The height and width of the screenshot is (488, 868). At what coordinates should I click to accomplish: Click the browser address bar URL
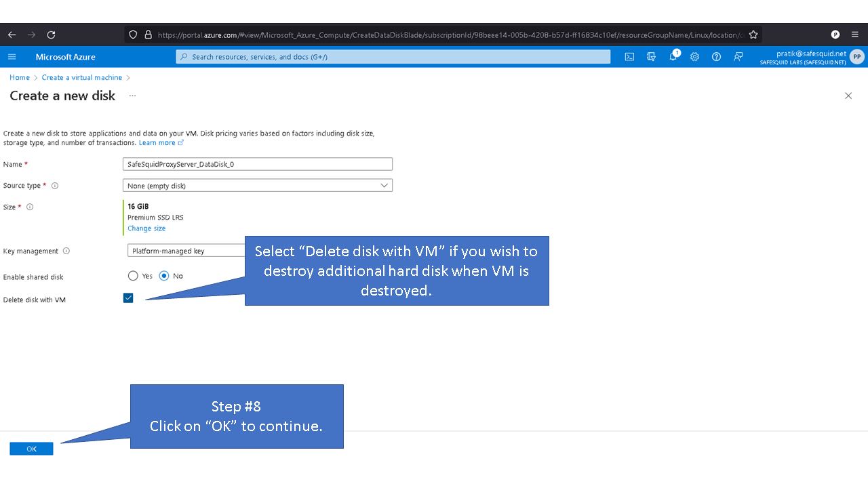click(x=450, y=35)
